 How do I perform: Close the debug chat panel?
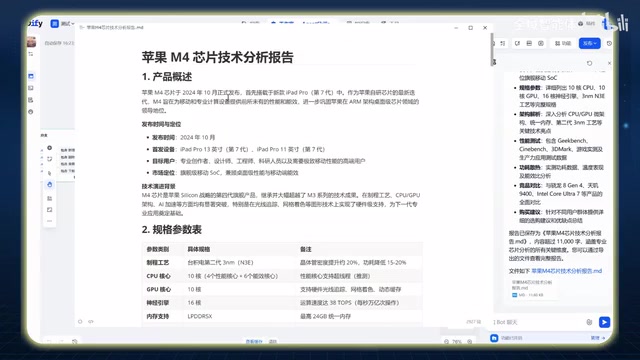pos(609,63)
